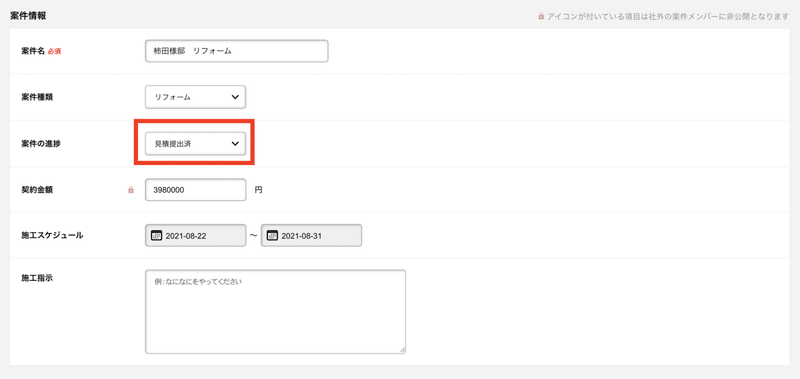Click the 契約金額 amount field 3980000
Viewport: 800px width, 379px height.
195,190
